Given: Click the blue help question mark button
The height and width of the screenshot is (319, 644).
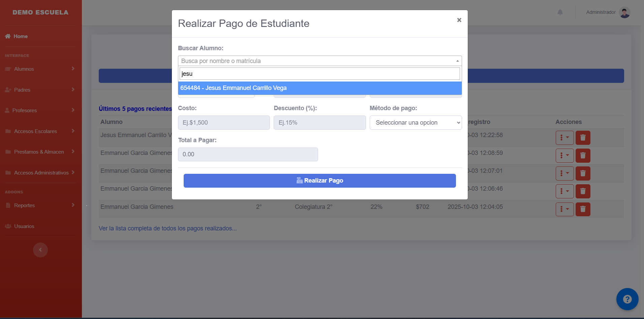Looking at the screenshot, I should (x=627, y=299).
